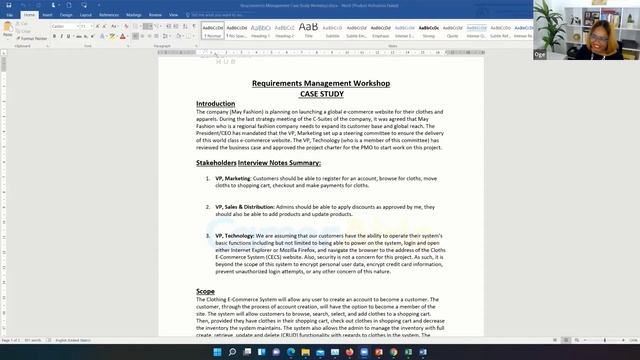Open the File tab
The height and width of the screenshot is (360, 640).
(x=9, y=15)
